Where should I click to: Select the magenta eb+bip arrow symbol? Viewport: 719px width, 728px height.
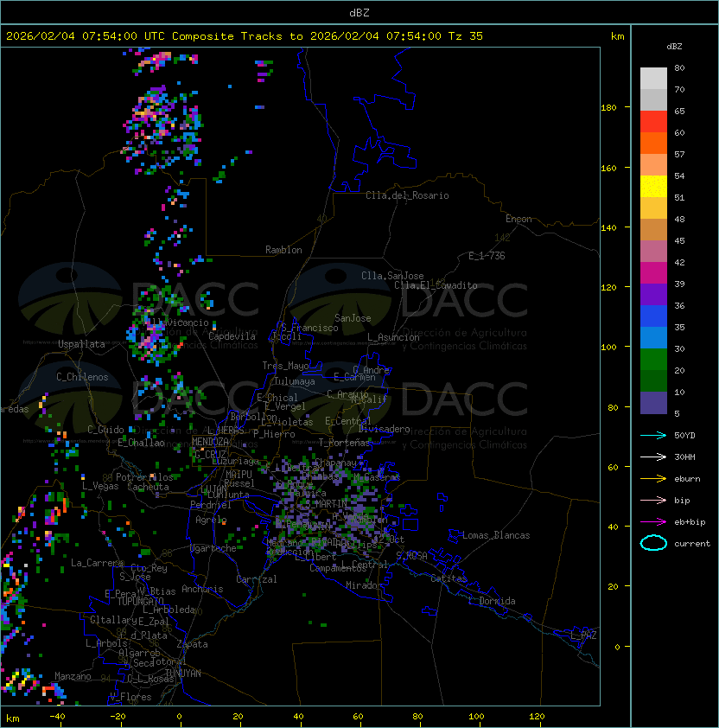click(x=653, y=521)
